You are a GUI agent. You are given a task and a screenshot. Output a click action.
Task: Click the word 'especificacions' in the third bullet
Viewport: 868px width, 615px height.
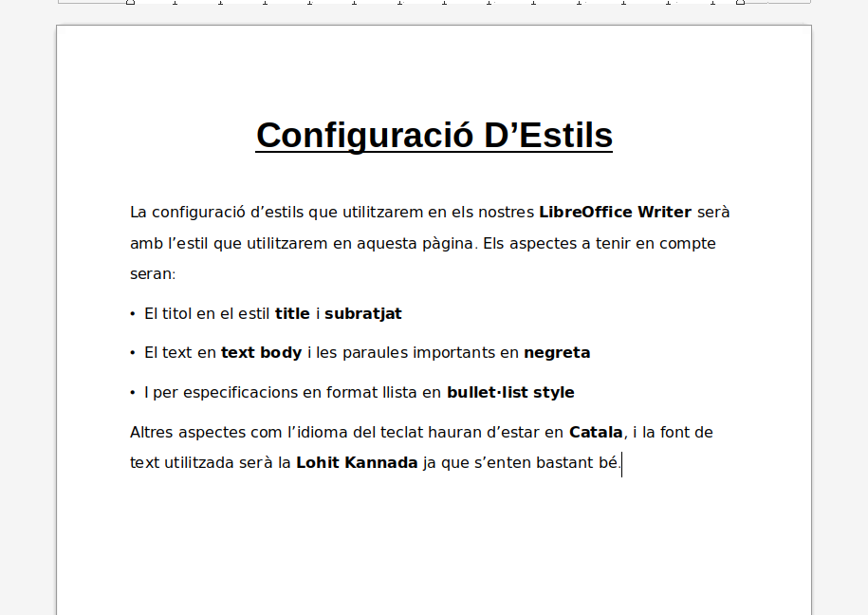(240, 392)
